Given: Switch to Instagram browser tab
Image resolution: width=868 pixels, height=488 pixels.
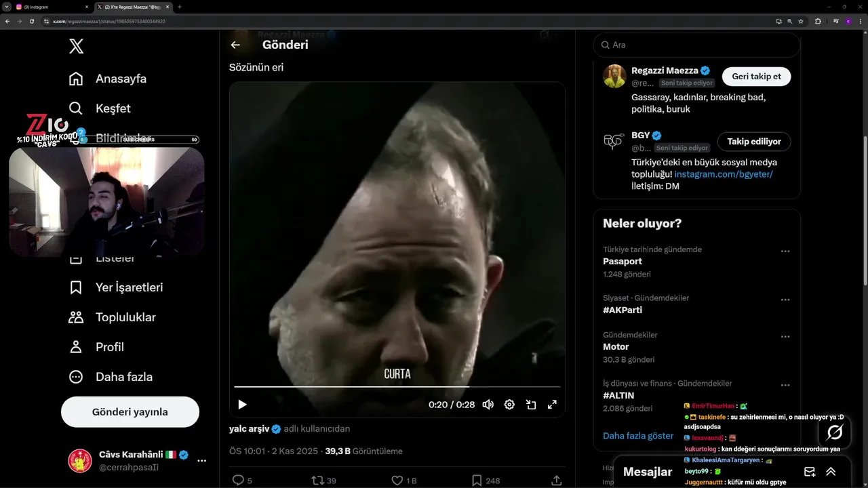Looking at the screenshot, I should [52, 7].
